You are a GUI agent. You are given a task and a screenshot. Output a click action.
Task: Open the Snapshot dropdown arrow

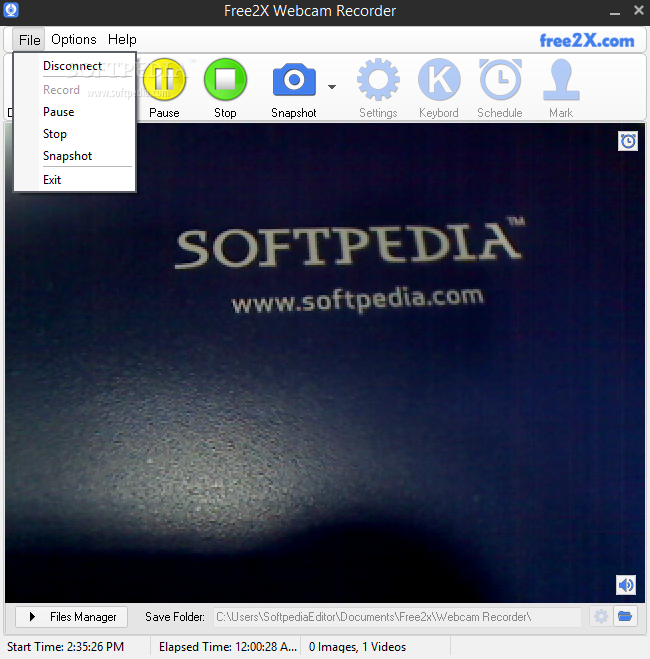point(332,87)
